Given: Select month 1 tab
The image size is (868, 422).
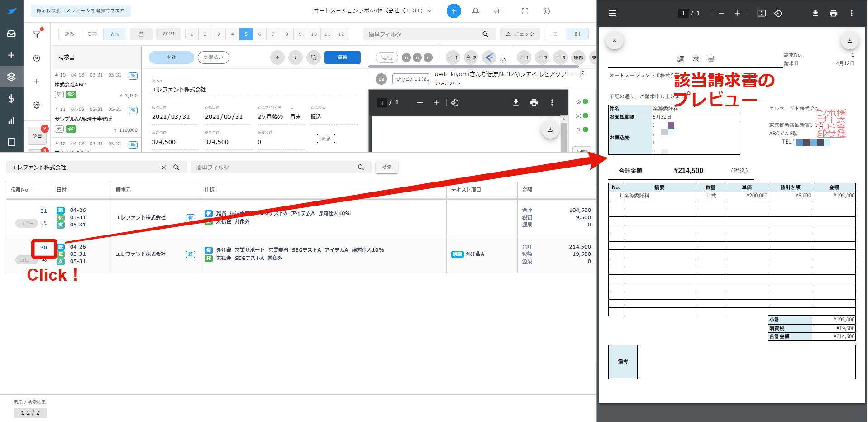Looking at the screenshot, I should click(x=192, y=34).
